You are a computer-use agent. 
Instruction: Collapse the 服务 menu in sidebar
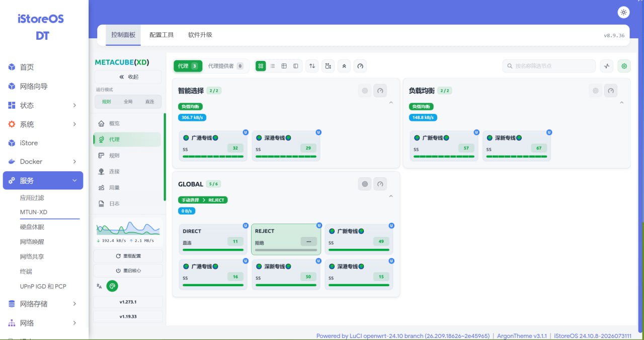point(43,180)
